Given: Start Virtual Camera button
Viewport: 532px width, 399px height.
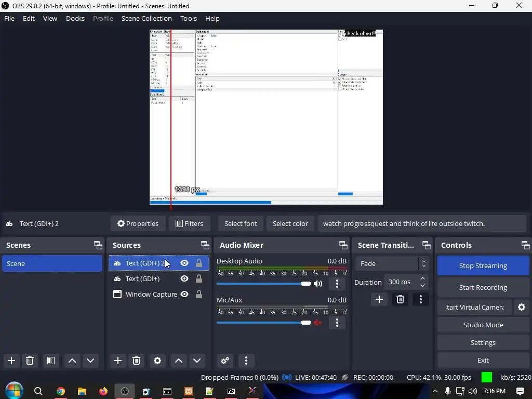Looking at the screenshot, I should (x=474, y=307).
